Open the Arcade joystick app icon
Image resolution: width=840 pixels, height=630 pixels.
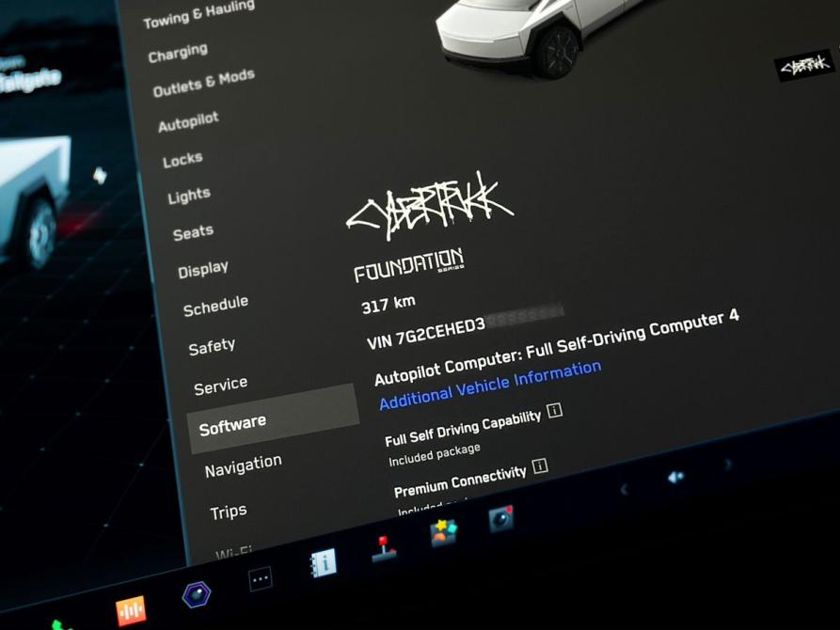(x=384, y=549)
